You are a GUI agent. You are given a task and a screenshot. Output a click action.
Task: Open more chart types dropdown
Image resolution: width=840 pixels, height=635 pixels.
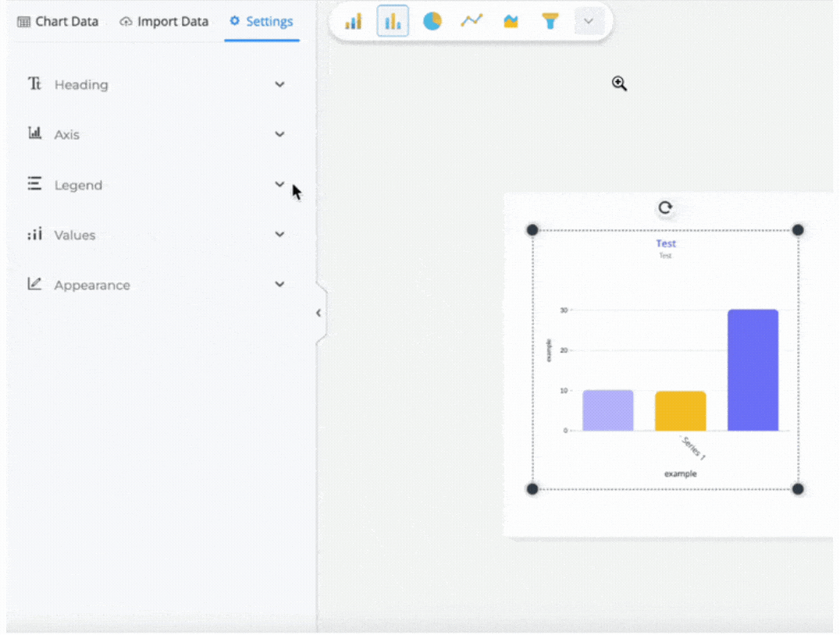pos(589,21)
